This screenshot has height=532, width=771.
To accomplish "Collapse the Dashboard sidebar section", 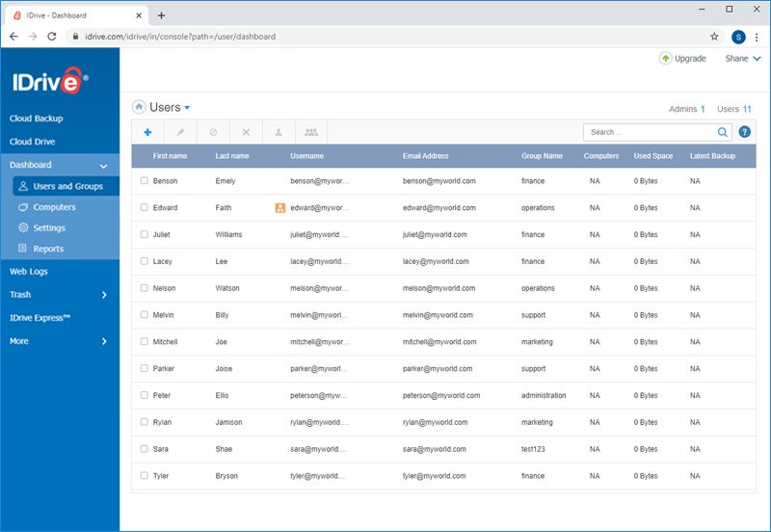I will pos(104,166).
